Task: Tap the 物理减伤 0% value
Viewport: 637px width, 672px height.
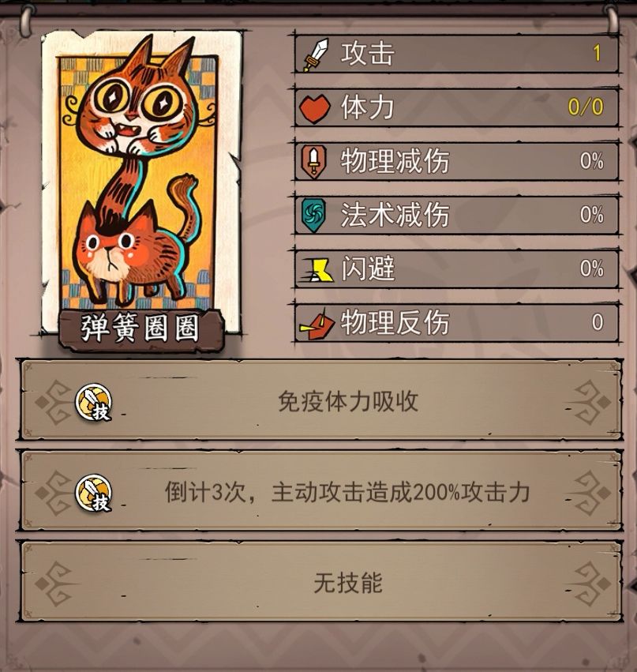Action: [x=591, y=161]
